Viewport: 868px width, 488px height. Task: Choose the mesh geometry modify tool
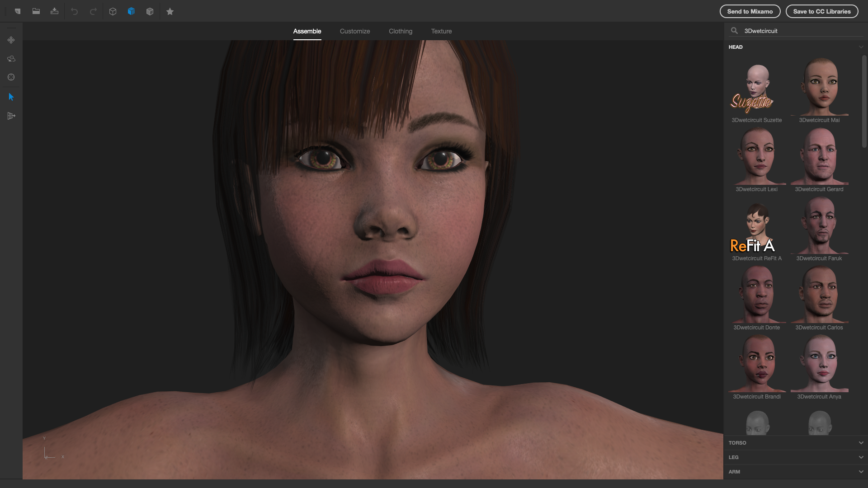pyautogui.click(x=11, y=116)
